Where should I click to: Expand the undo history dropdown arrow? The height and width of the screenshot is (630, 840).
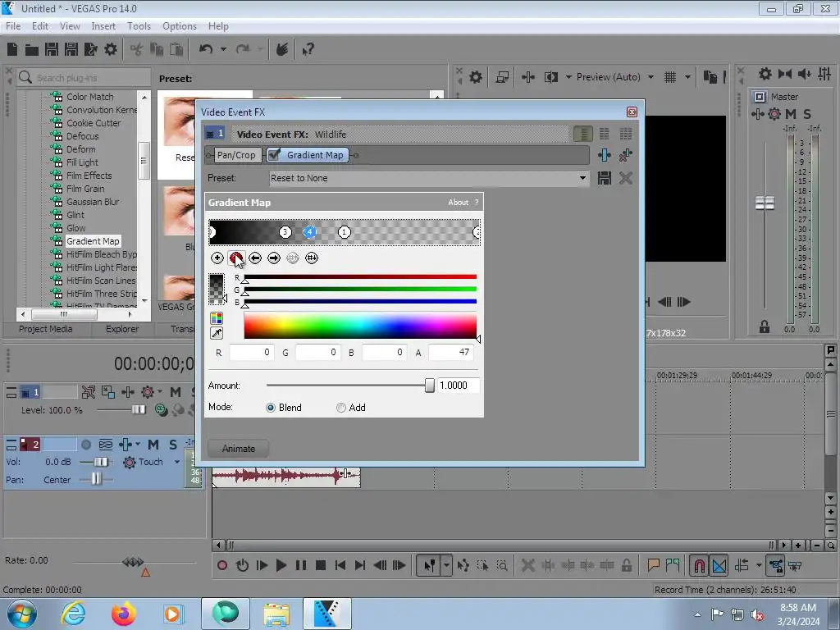click(x=223, y=49)
